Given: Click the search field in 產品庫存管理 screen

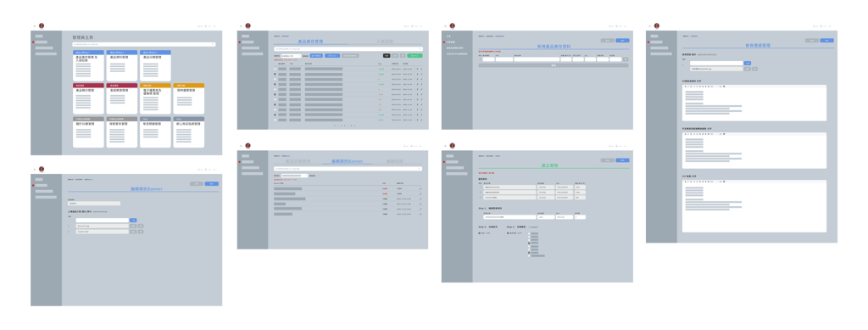Looking at the screenshot, I should (x=348, y=48).
